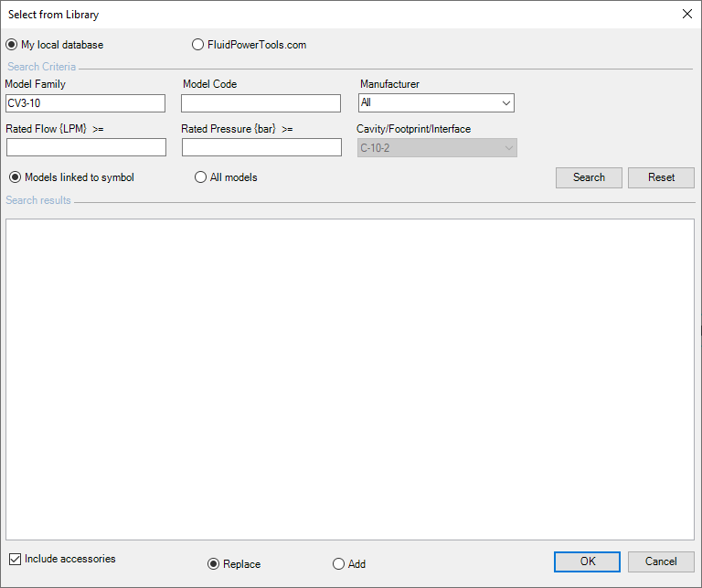Choose the Add radio button
Image resolution: width=702 pixels, height=588 pixels.
click(338, 564)
